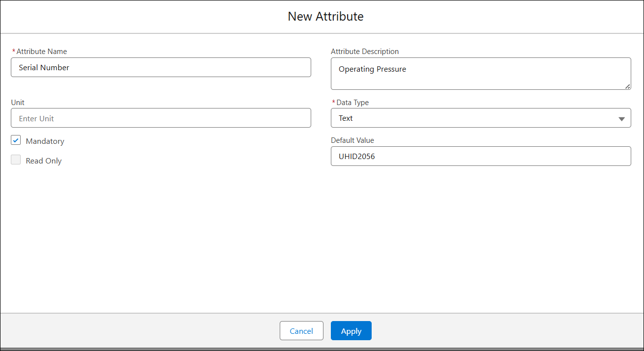This screenshot has width=644, height=351.
Task: Click the description resize handle
Action: pyautogui.click(x=628, y=86)
